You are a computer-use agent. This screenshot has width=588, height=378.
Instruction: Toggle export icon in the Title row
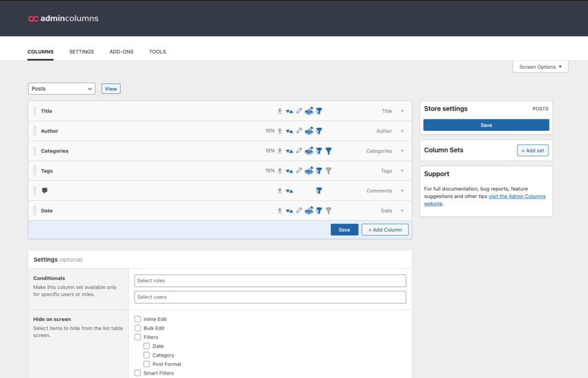[280, 111]
